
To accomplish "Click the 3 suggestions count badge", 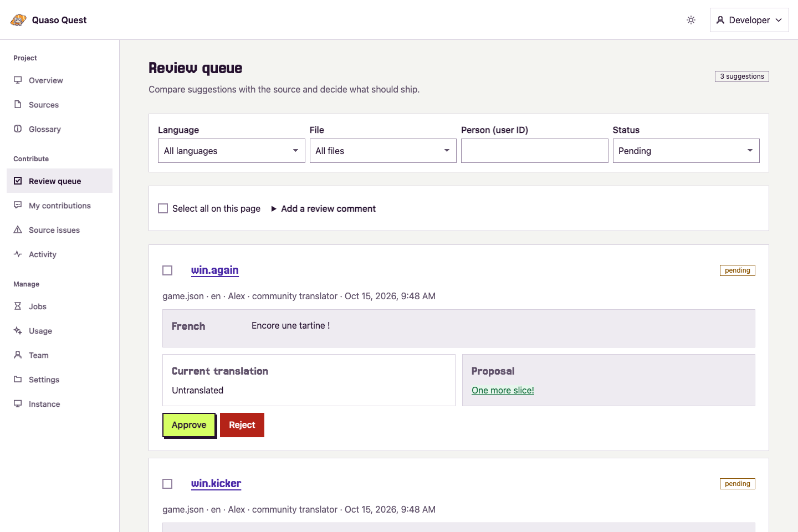I will click(x=742, y=76).
